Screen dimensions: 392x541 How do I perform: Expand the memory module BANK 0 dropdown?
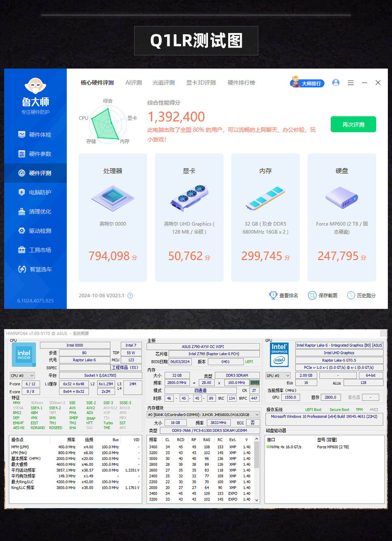203,415
